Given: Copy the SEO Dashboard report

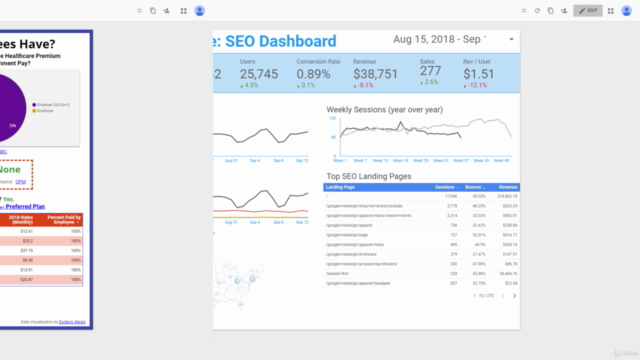Looking at the screenshot, I should [x=550, y=11].
